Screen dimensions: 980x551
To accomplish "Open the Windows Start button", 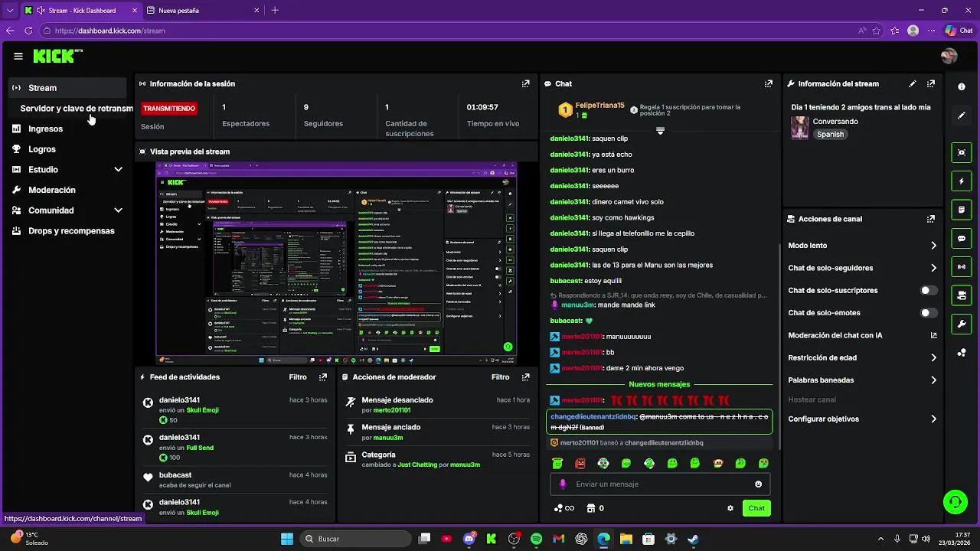I will (287, 539).
